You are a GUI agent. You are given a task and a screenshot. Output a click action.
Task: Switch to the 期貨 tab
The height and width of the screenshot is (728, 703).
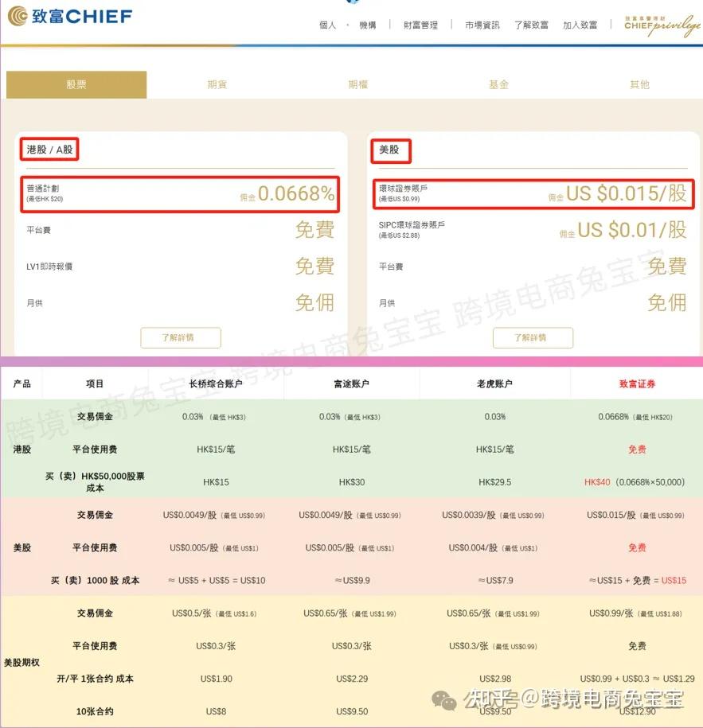tap(217, 84)
